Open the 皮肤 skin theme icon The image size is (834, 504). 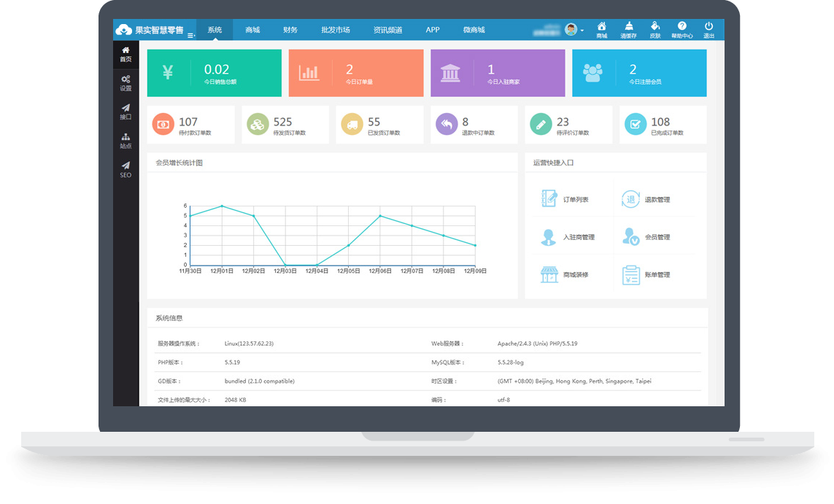pos(655,30)
